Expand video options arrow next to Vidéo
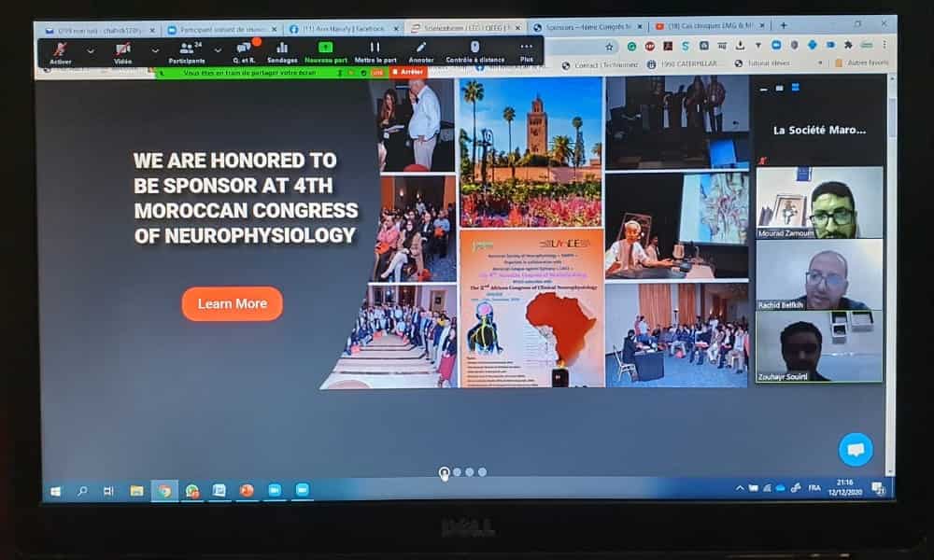Viewport: 934px width, 560px height. 155,50
